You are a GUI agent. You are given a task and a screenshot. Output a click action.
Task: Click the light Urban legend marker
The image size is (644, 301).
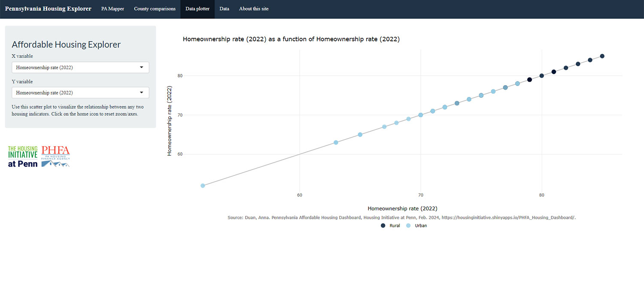(408, 225)
